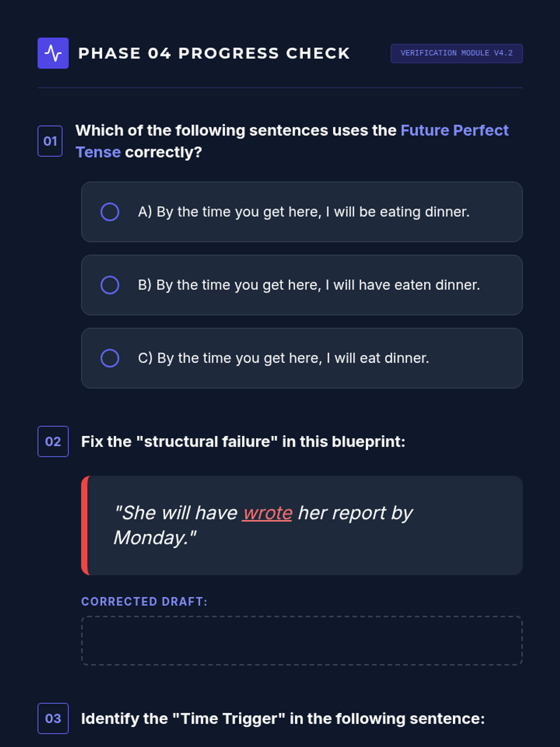Click the 'Fix the structural failure' heading
The width and height of the screenshot is (560, 747).
pos(243,441)
